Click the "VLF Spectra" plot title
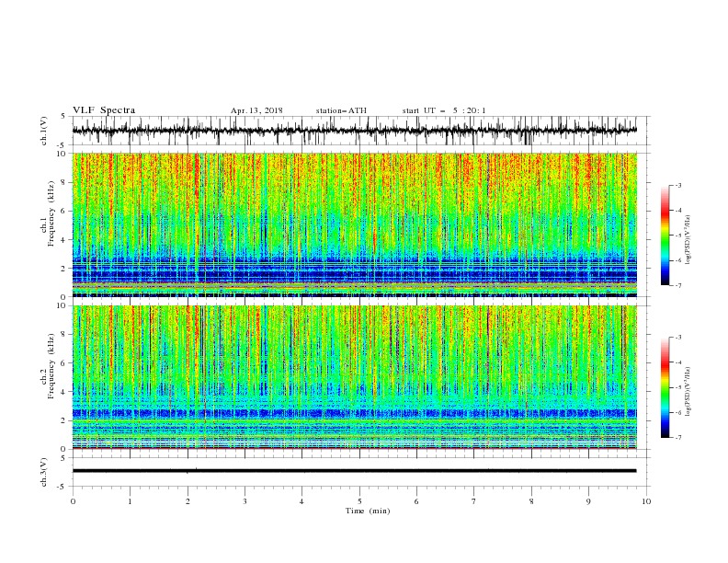728x563 pixels. pos(104,110)
